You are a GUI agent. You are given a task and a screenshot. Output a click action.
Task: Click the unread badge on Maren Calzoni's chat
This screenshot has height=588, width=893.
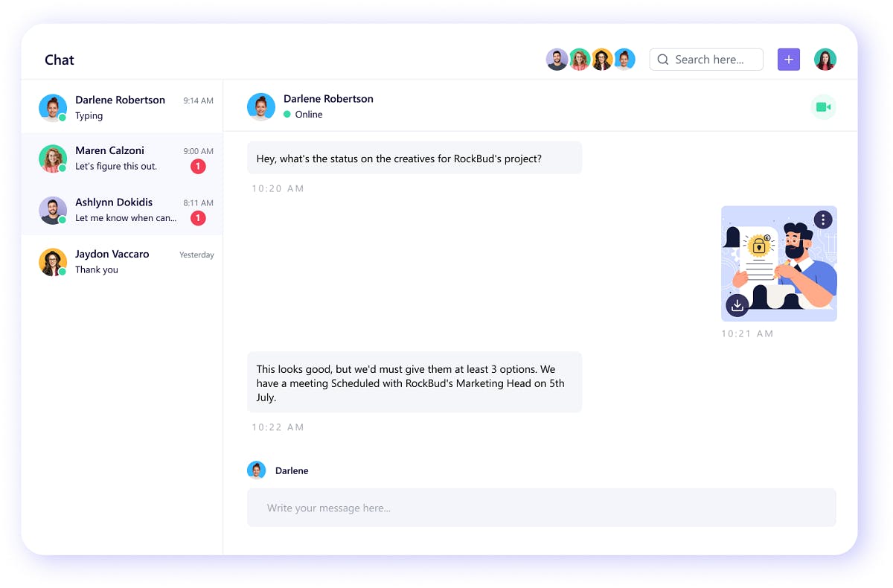(197, 166)
